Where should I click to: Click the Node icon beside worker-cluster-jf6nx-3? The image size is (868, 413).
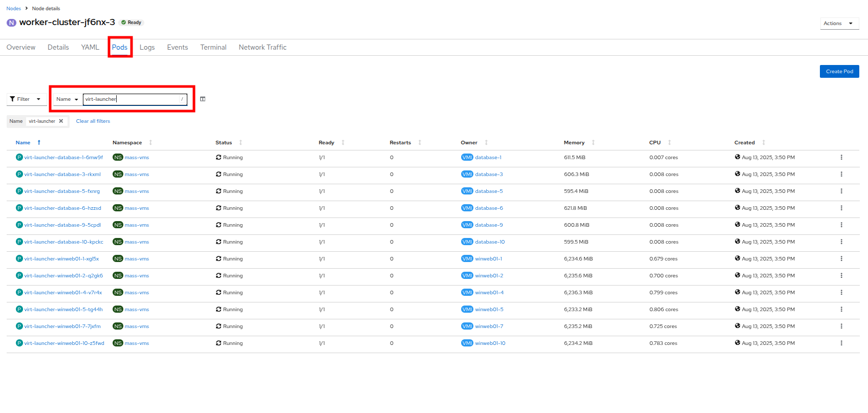click(11, 23)
